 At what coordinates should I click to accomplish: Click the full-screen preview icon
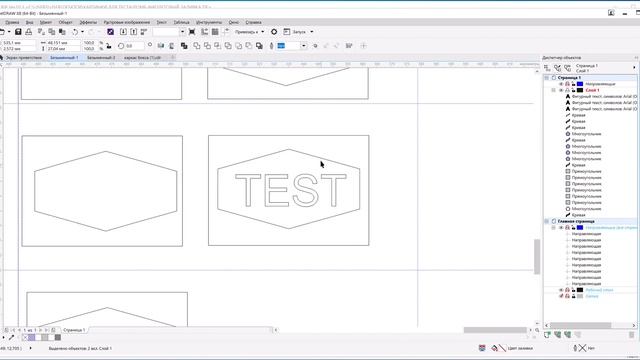click(192, 32)
